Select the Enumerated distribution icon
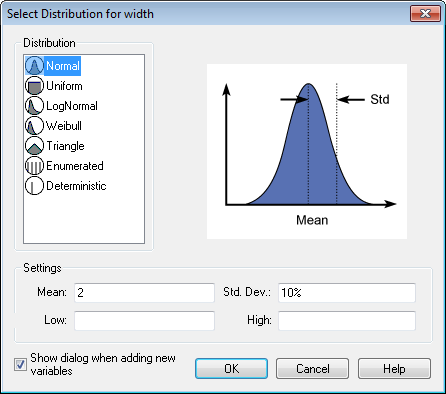446x394 pixels. coord(34,166)
